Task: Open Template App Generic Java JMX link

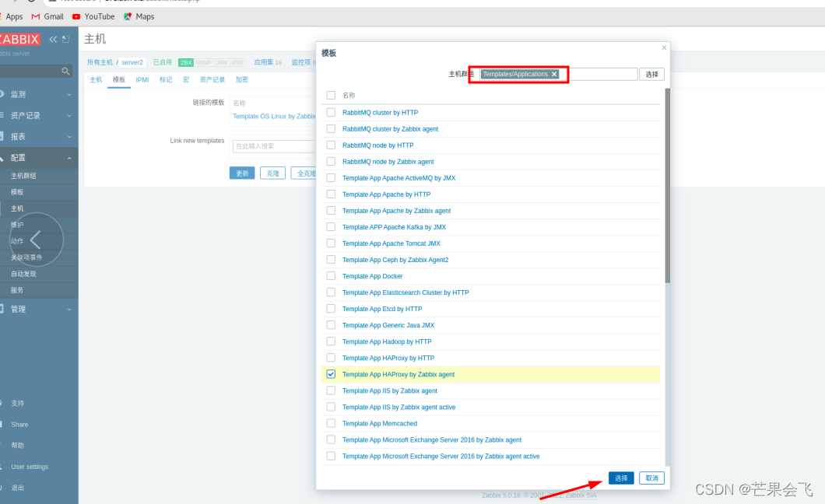Action: click(x=388, y=325)
